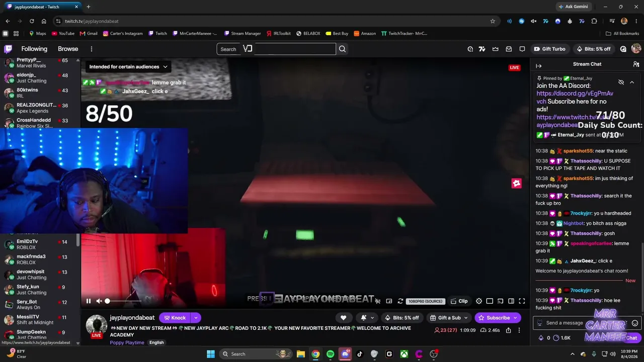Open the All Bookmarks folder
The height and width of the screenshot is (362, 644).
tap(622, 34)
